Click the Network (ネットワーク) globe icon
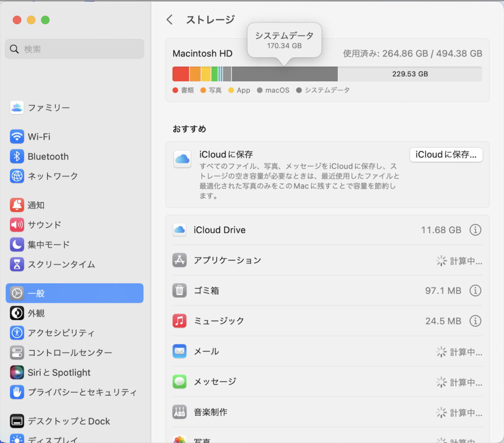The image size is (504, 443). pyautogui.click(x=17, y=176)
